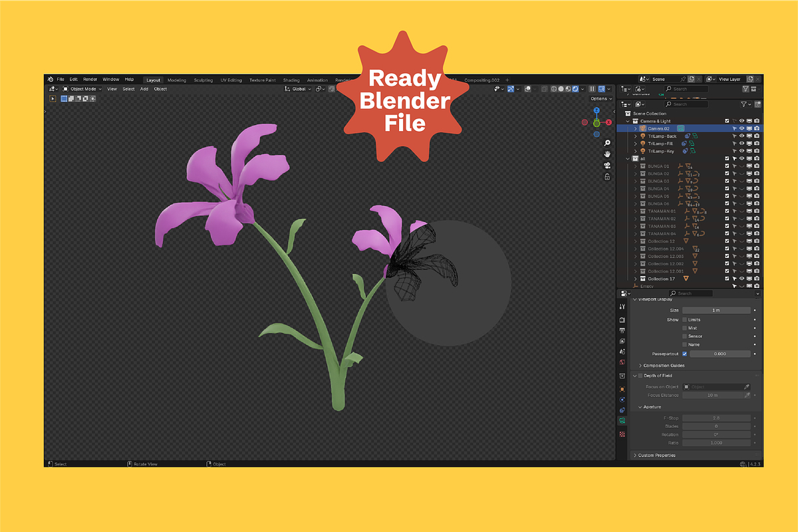Click the select box tool mode icon
The height and width of the screenshot is (532, 798).
[64, 98]
